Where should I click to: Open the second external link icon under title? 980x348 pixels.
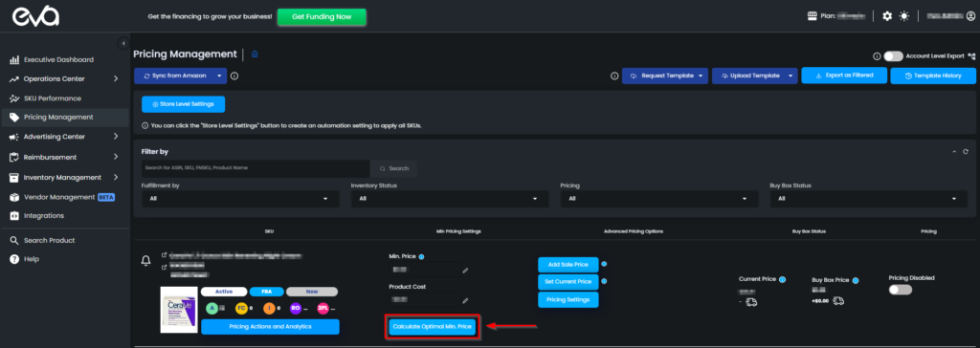coord(164,267)
